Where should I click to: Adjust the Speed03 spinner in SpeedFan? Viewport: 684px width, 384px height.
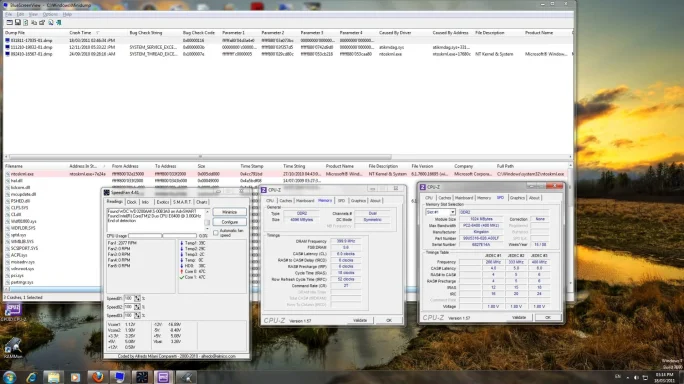coord(137,315)
